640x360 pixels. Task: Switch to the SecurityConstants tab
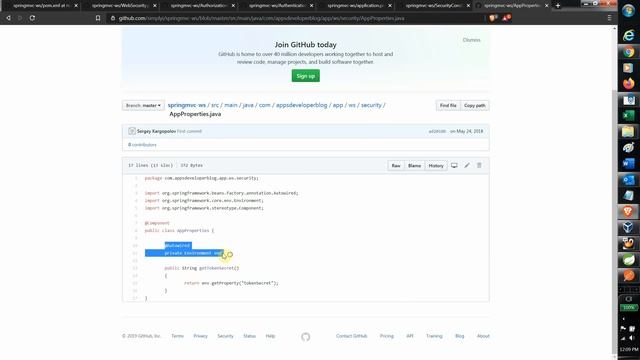click(433, 6)
